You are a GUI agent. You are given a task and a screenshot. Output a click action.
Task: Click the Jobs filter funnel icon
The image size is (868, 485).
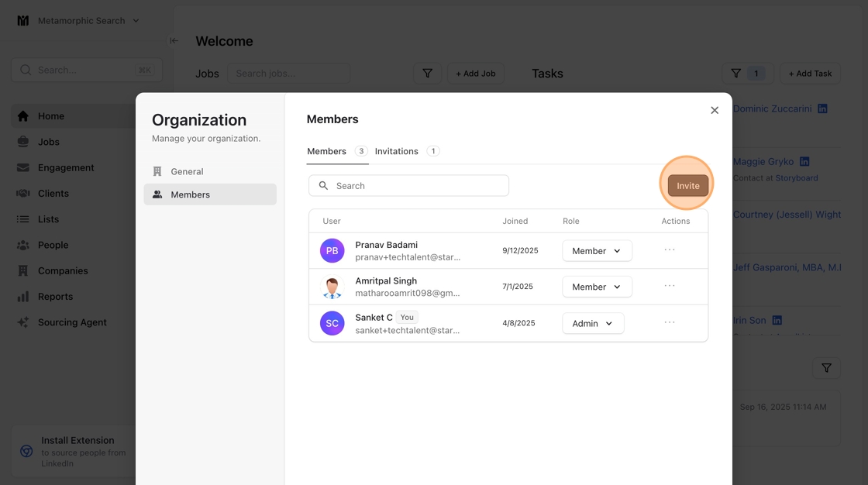tap(427, 74)
